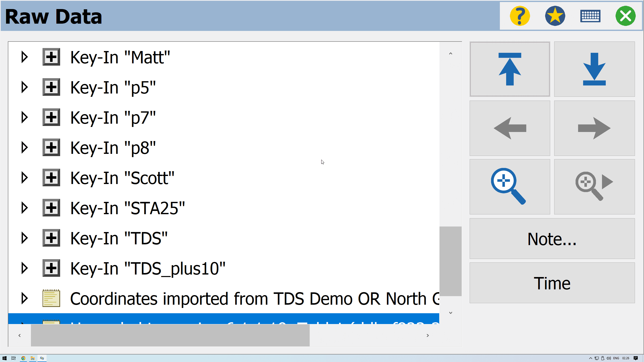Click the yellow help question mark icon
This screenshot has width=644, height=362.
520,16
